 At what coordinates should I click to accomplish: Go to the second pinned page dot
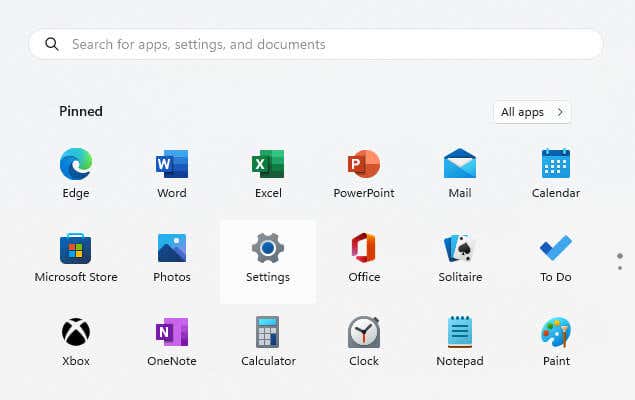point(620,268)
